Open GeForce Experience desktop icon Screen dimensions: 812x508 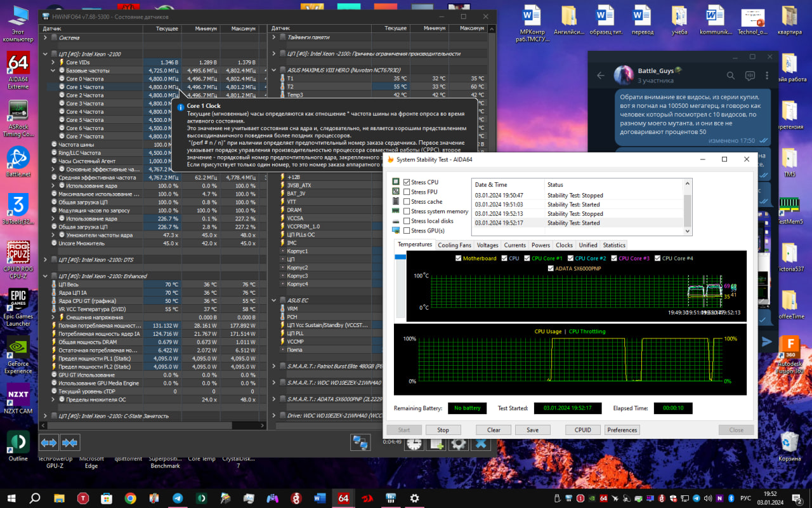coord(18,355)
